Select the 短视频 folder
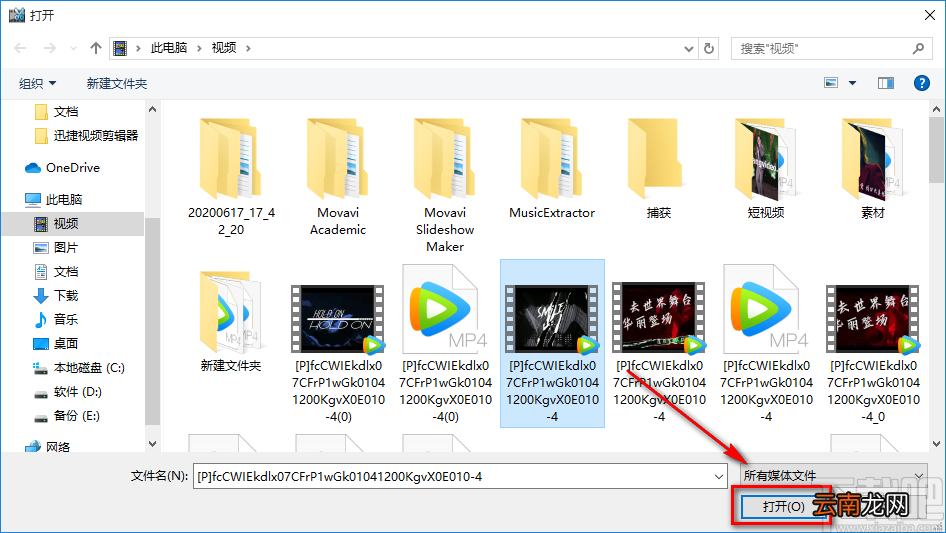Image resolution: width=946 pixels, height=533 pixels. [766, 168]
